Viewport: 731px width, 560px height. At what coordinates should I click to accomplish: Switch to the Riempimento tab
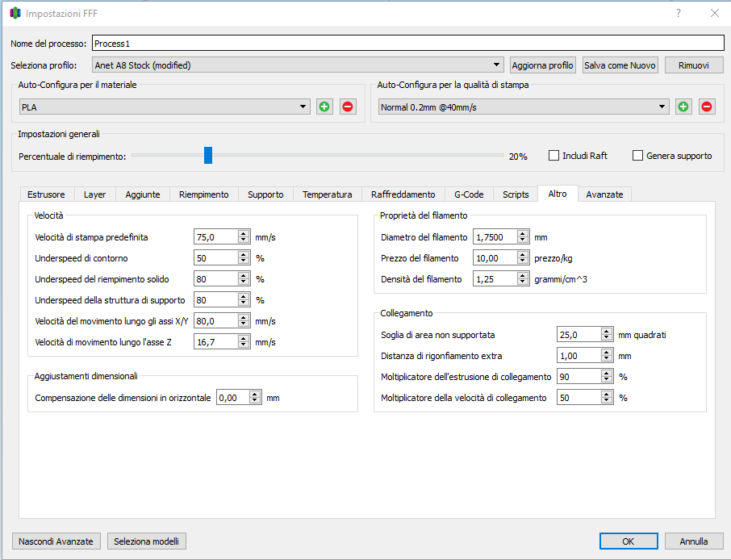204,194
